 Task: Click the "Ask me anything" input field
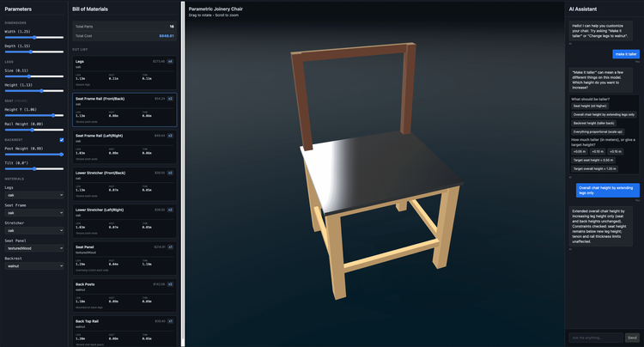[x=596, y=338]
